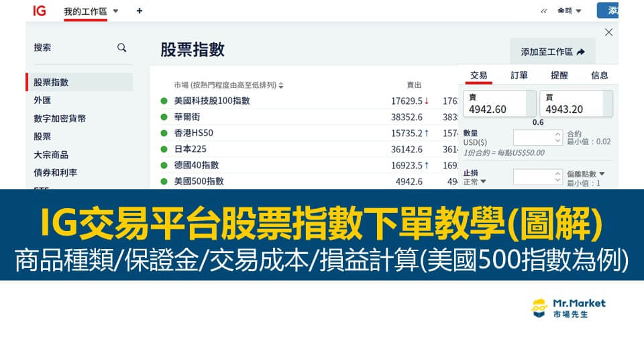
Task: Close the market finder panel
Action: point(608,32)
